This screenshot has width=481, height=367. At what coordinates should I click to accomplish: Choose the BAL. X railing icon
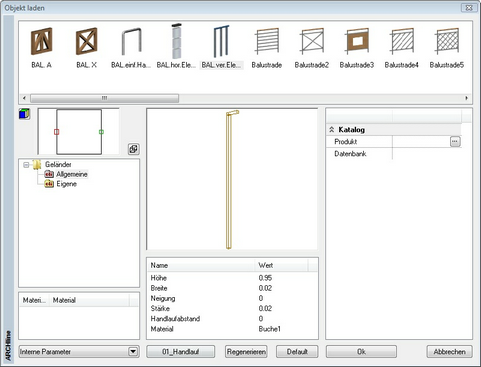point(87,41)
